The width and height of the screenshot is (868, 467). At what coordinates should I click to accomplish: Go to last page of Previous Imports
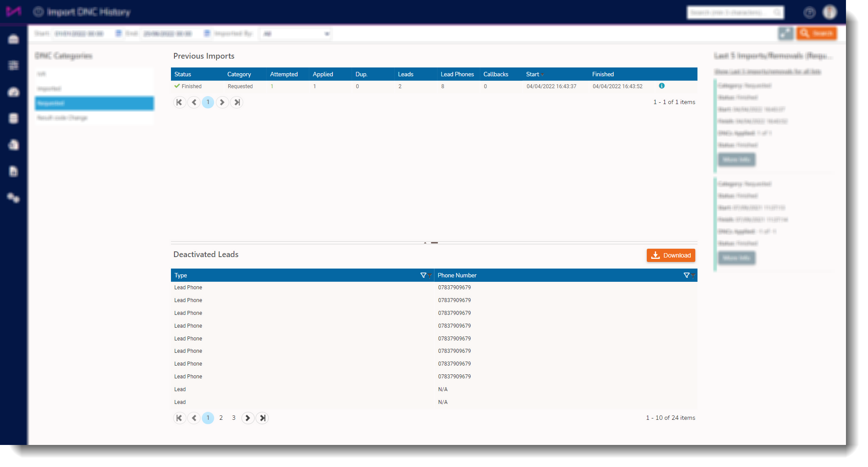point(237,102)
